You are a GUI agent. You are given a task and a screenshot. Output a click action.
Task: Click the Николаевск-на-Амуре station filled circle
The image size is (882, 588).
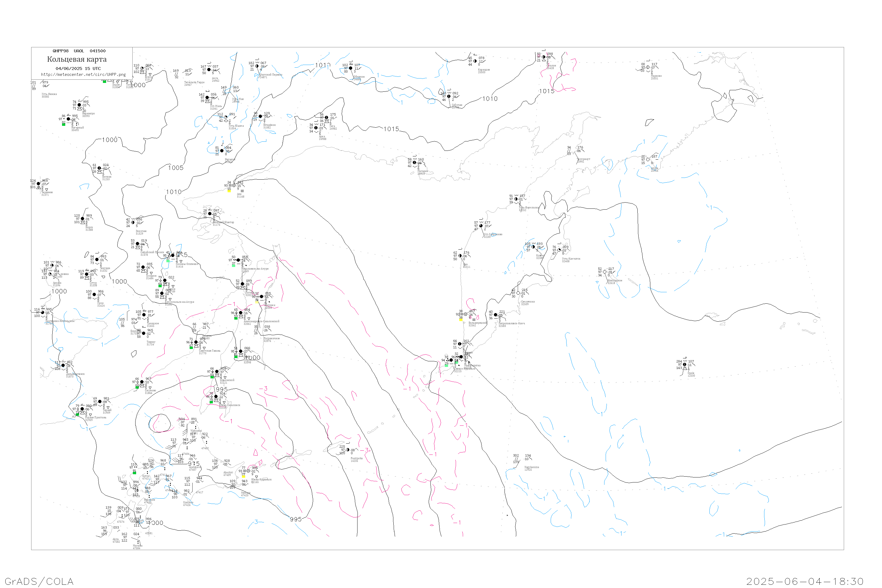238,260
